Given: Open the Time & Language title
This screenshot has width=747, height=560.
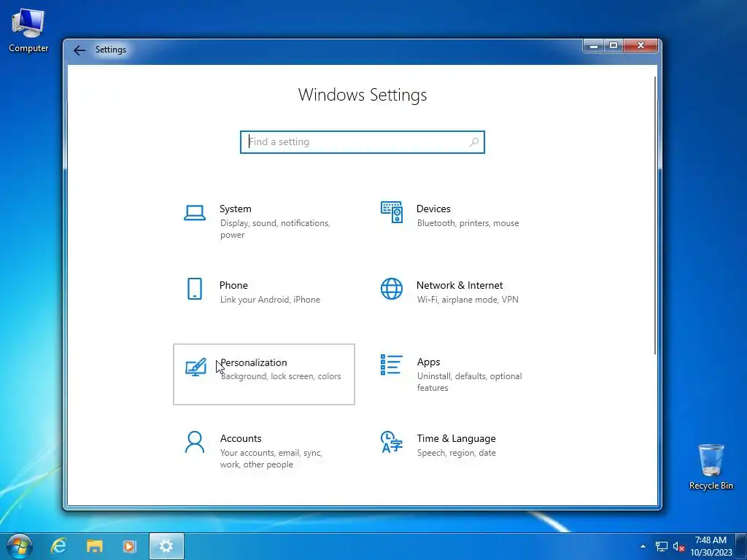Looking at the screenshot, I should 457,438.
